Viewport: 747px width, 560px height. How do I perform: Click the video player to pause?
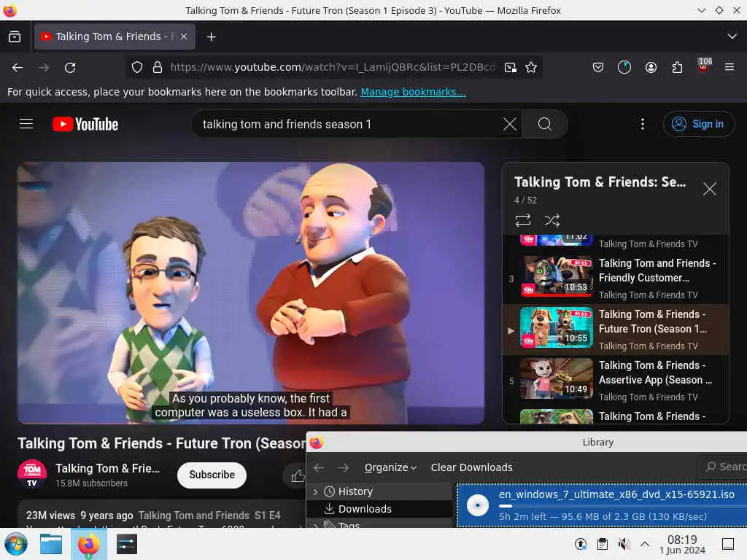pyautogui.click(x=251, y=292)
